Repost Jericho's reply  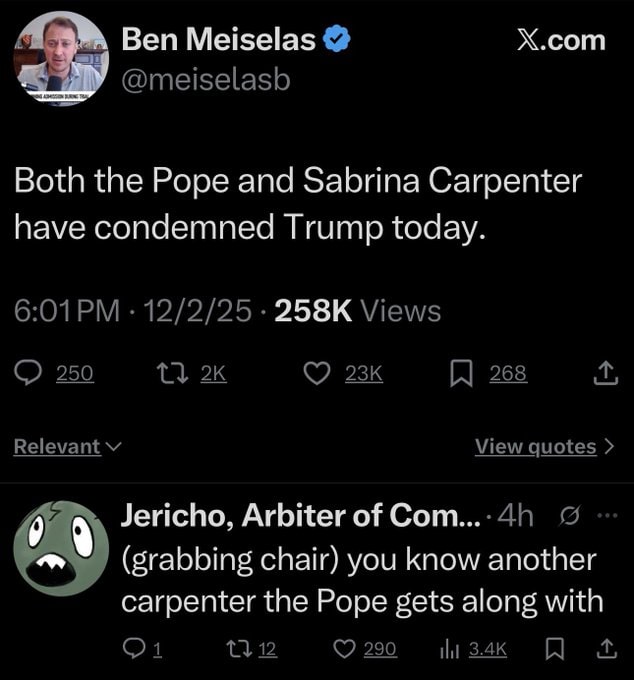point(237,650)
